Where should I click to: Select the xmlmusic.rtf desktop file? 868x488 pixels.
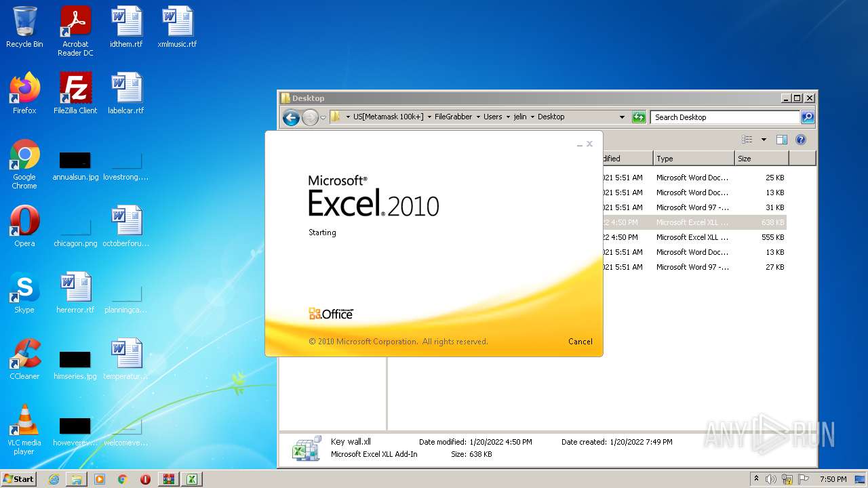177,27
